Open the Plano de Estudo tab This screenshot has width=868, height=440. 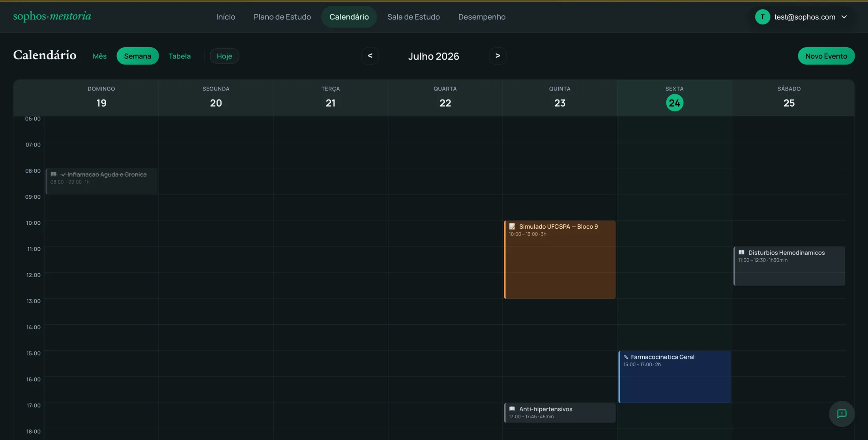[x=282, y=17]
